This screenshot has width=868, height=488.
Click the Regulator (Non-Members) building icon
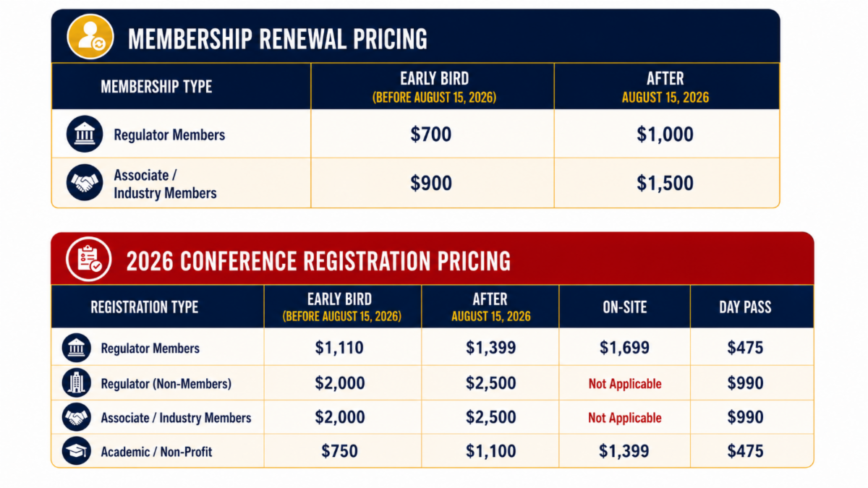pyautogui.click(x=77, y=383)
